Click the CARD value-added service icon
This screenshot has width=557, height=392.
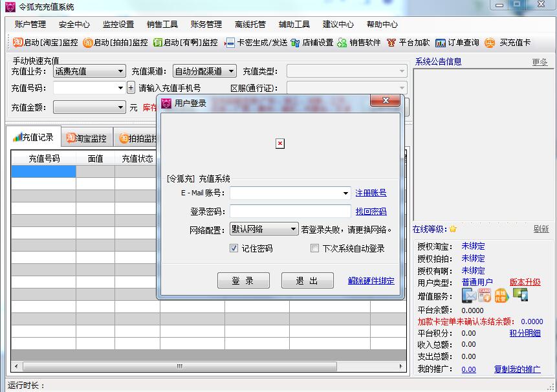pos(485,295)
